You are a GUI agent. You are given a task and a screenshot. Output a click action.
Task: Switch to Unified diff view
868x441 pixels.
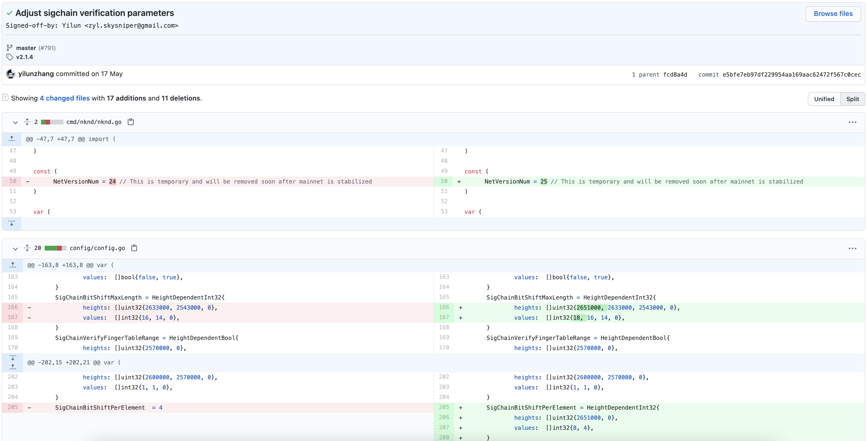pos(824,99)
